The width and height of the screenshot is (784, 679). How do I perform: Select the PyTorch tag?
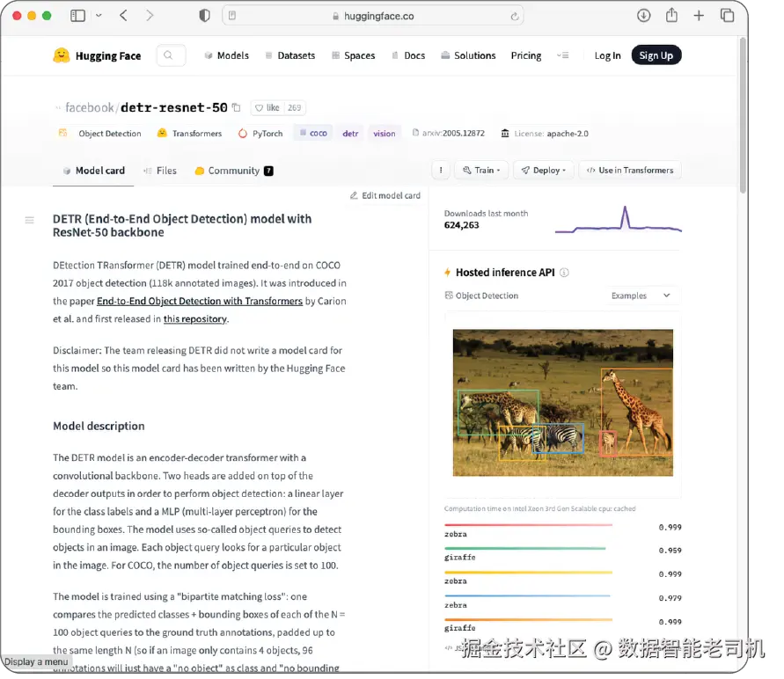260,134
